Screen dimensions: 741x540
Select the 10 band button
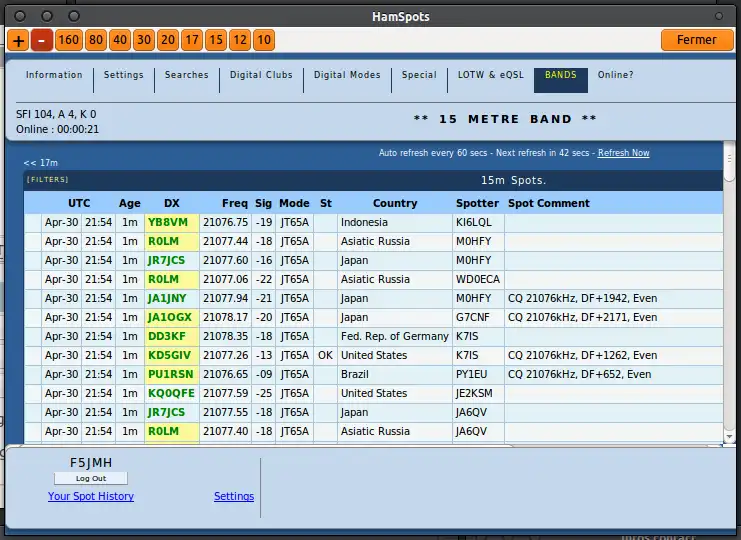click(264, 40)
